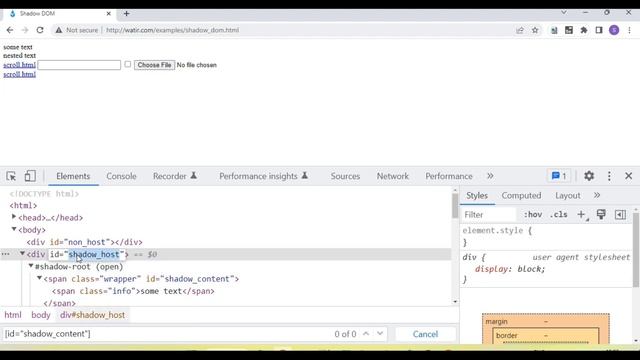Open the Performance tab
640x360 pixels.
coord(449,176)
